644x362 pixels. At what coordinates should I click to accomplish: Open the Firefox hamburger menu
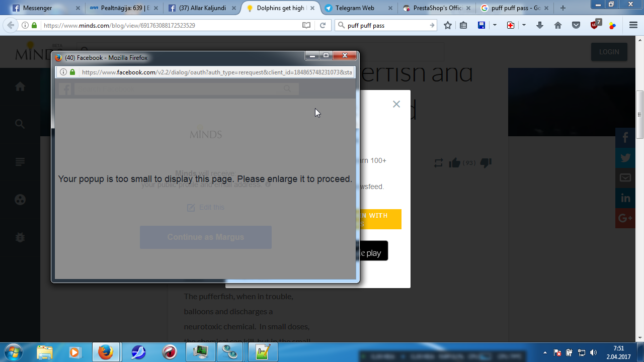click(633, 25)
